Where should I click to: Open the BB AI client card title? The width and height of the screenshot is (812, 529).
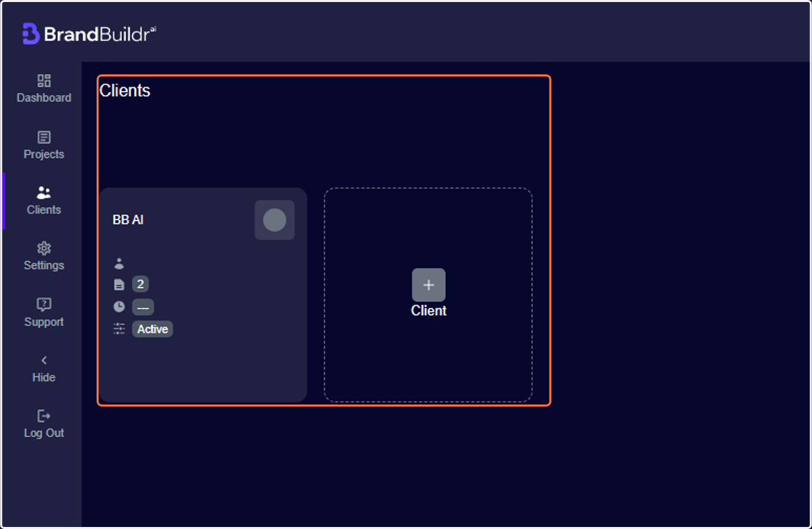(x=128, y=220)
